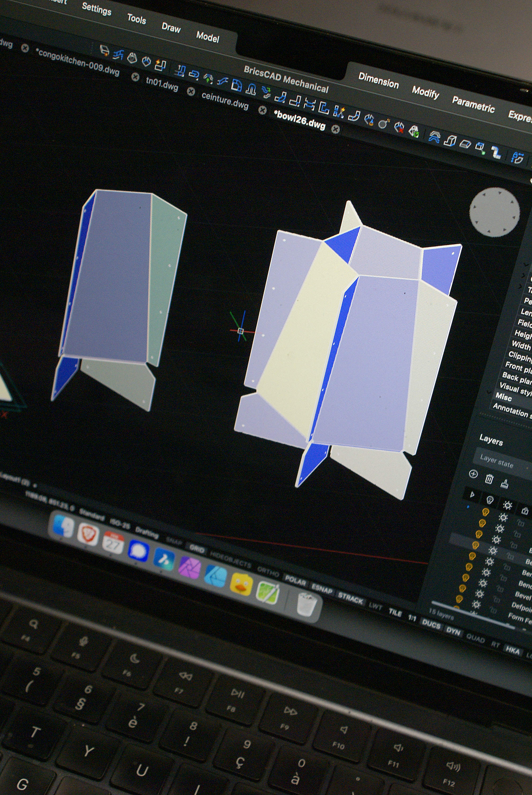
Task: Click the gray LookFrom view widget
Action: pyautogui.click(x=494, y=212)
